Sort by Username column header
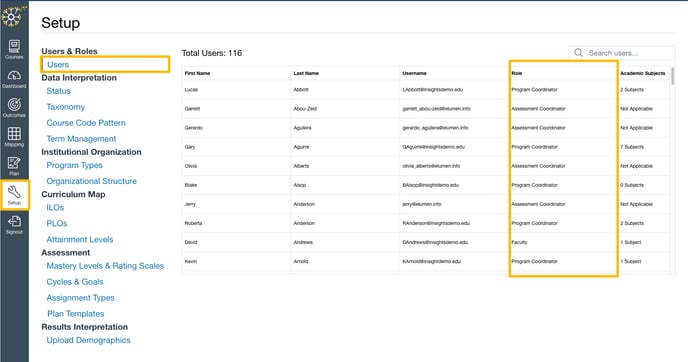688x362 pixels. tap(414, 73)
